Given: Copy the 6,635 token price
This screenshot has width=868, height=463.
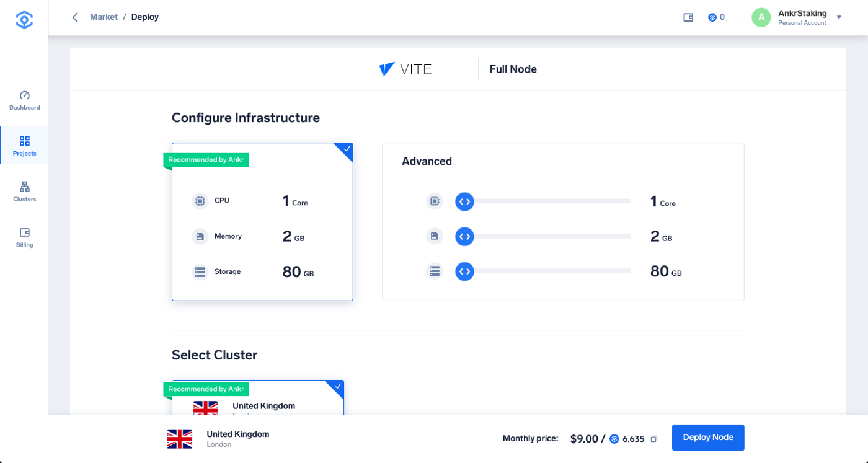Looking at the screenshot, I should click(x=653, y=439).
